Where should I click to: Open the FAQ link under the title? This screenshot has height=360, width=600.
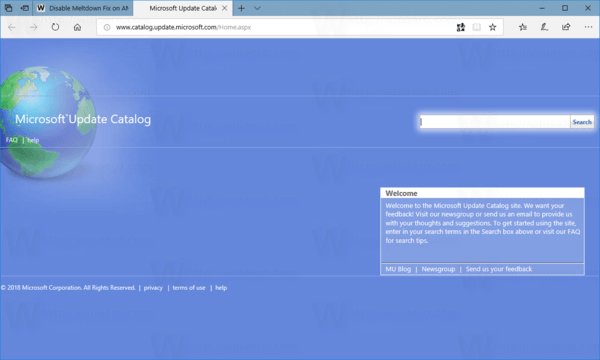11,140
